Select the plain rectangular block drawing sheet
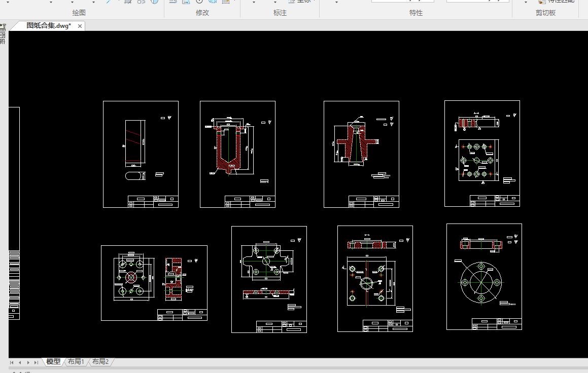This screenshot has width=588, height=373. pos(141,154)
